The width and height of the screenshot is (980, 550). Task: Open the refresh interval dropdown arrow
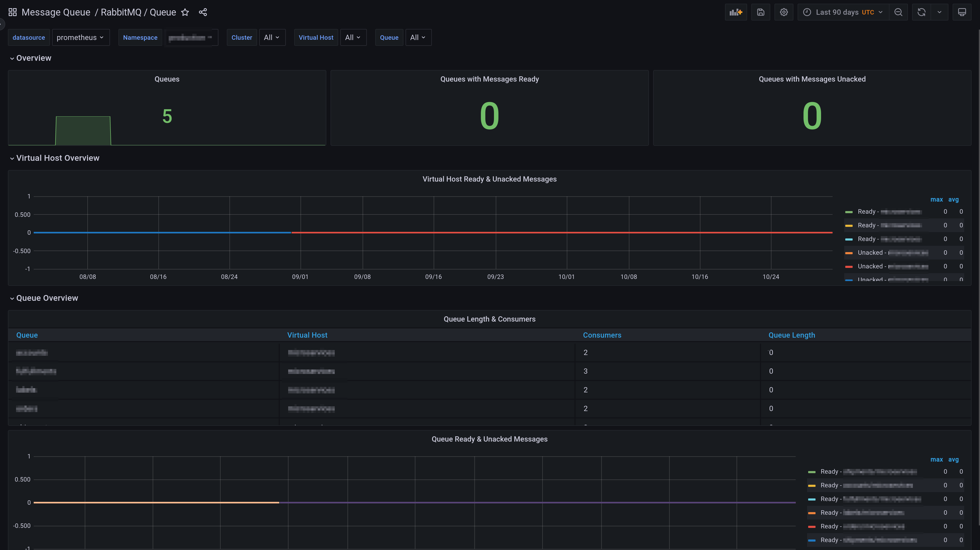click(x=939, y=12)
